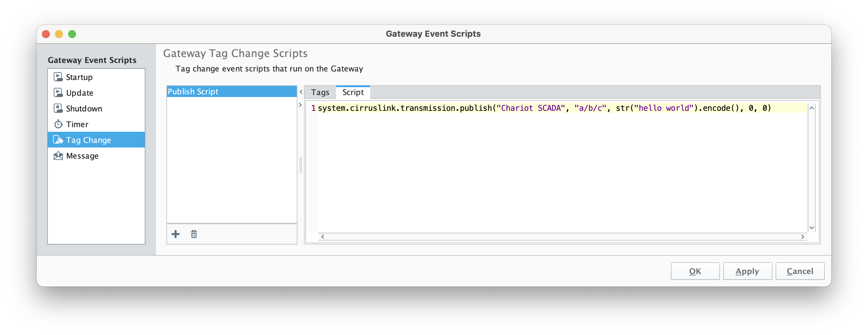
Task: Collapse script list with left arrow
Action: click(x=301, y=92)
